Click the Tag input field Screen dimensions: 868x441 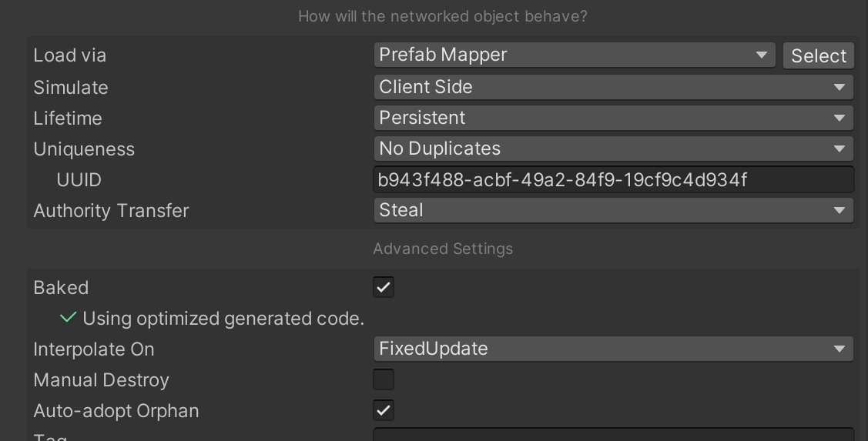[x=613, y=435]
